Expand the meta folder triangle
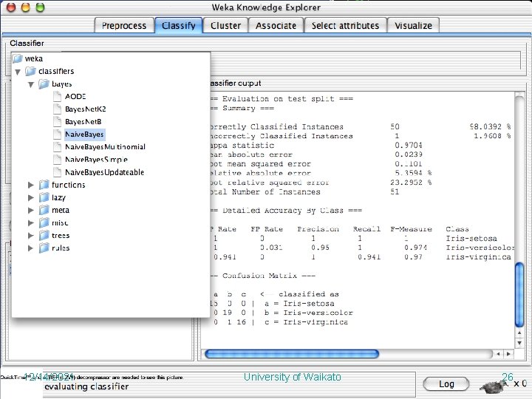The height and width of the screenshot is (399, 532). [x=31, y=211]
